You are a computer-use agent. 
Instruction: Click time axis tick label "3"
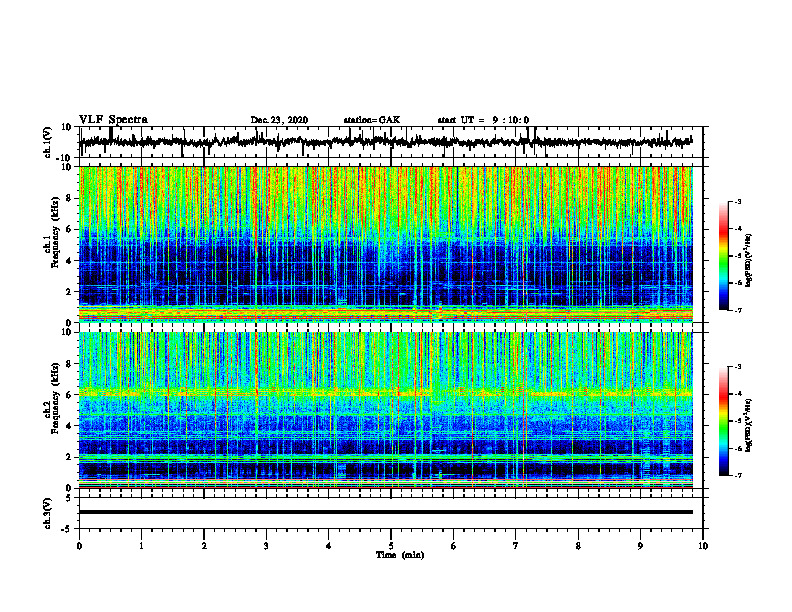(x=266, y=546)
